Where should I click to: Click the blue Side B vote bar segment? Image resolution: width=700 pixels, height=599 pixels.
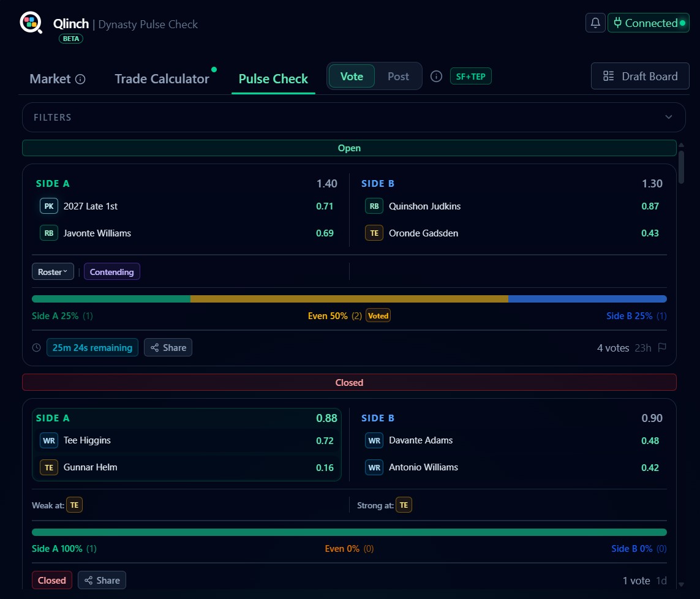[587, 299]
